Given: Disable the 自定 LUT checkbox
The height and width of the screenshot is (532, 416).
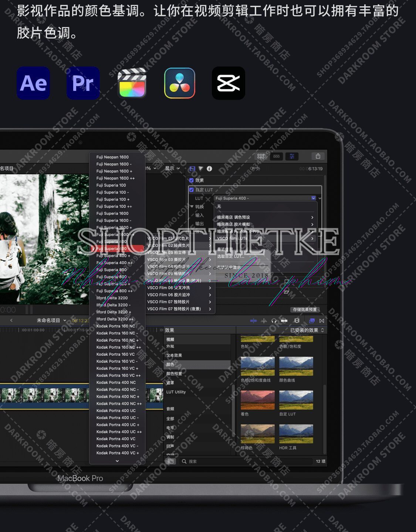Looking at the screenshot, I should pyautogui.click(x=192, y=190).
